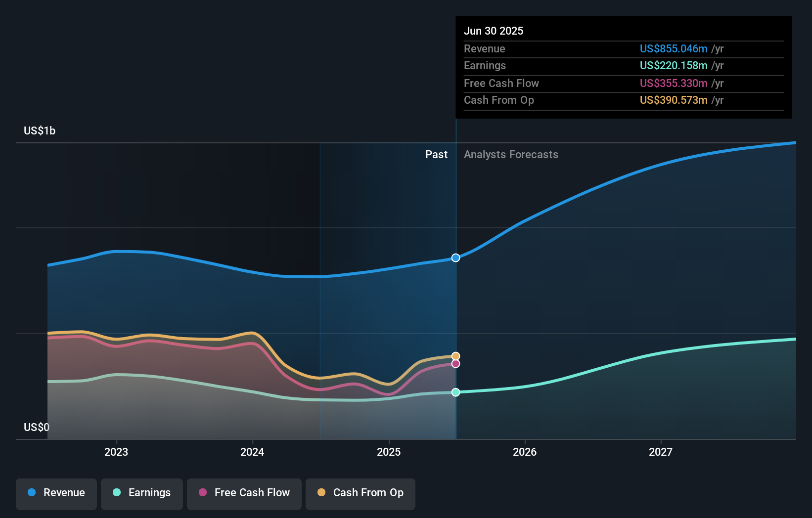Click the US$355.330m free cash flow value

(x=674, y=83)
